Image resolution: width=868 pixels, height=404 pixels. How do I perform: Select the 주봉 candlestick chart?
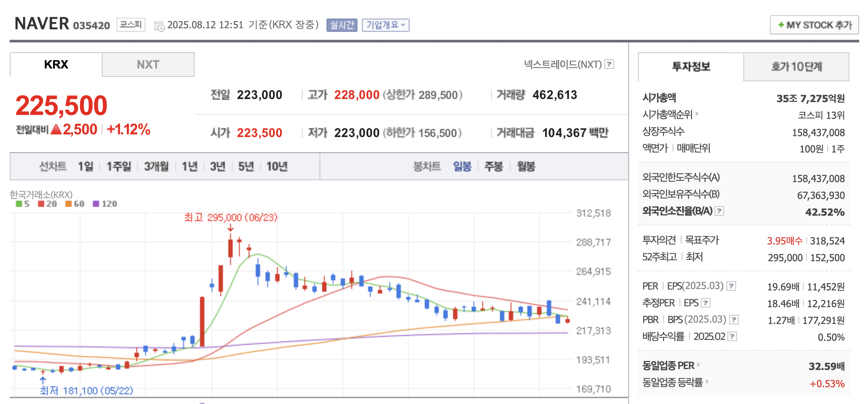click(x=494, y=167)
